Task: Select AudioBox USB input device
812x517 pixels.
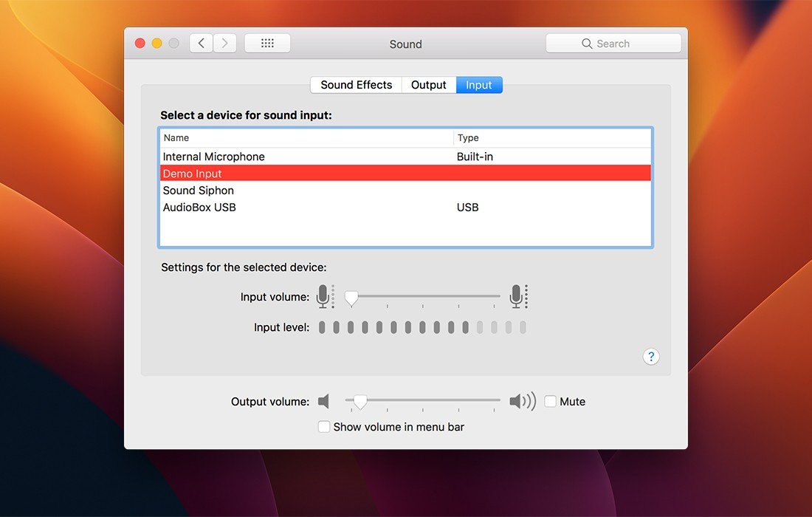Action: 200,208
